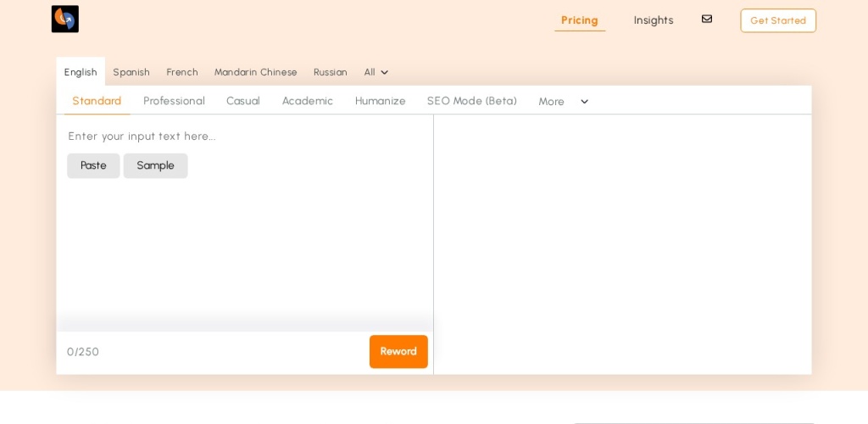Open the Academic mode tab

(x=307, y=101)
